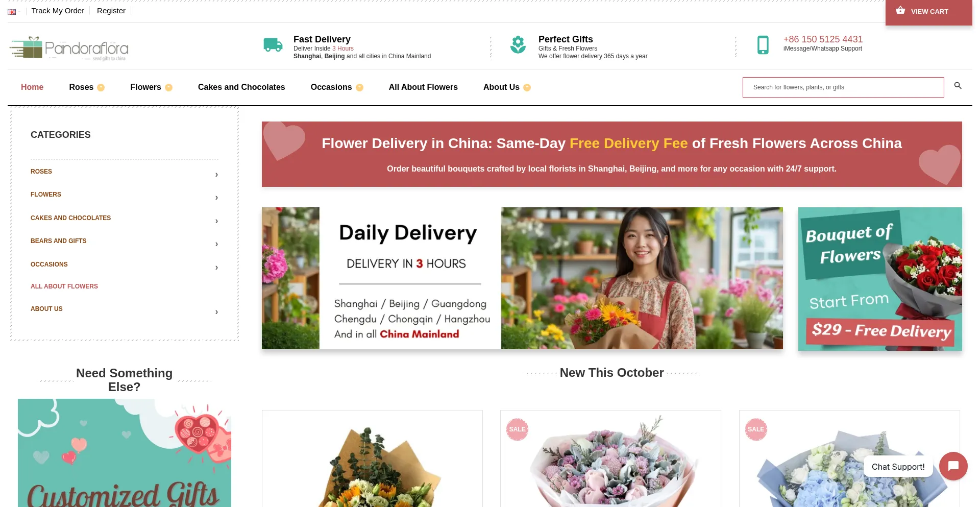980x507 pixels.
Task: Open the Bouquet of Flowers $29 banner
Action: click(x=880, y=279)
